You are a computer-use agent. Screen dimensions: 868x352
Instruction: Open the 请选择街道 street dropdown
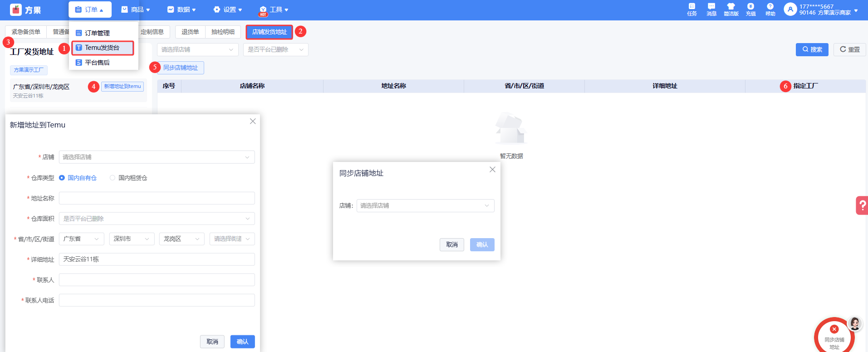(232, 239)
